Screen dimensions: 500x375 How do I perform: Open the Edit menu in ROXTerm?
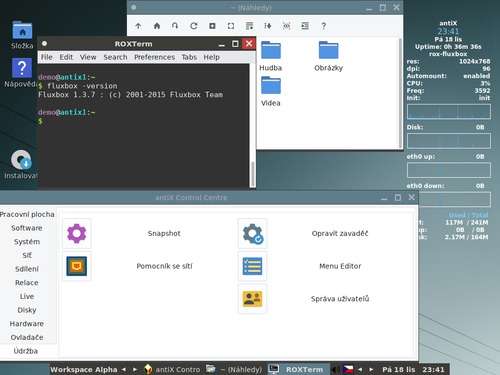click(x=66, y=57)
